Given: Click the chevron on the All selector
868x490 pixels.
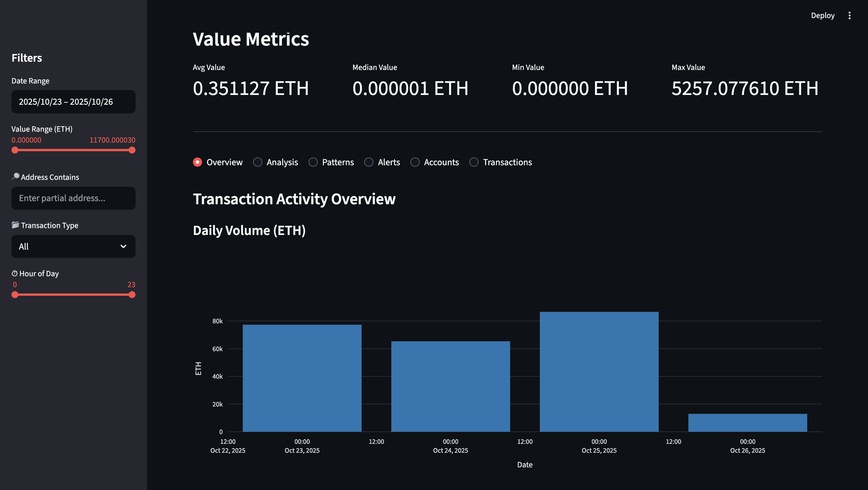Looking at the screenshot, I should (123, 246).
